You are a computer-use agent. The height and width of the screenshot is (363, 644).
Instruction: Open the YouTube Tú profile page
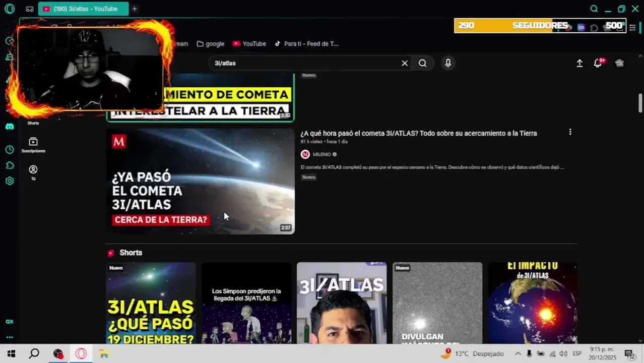[x=33, y=172]
